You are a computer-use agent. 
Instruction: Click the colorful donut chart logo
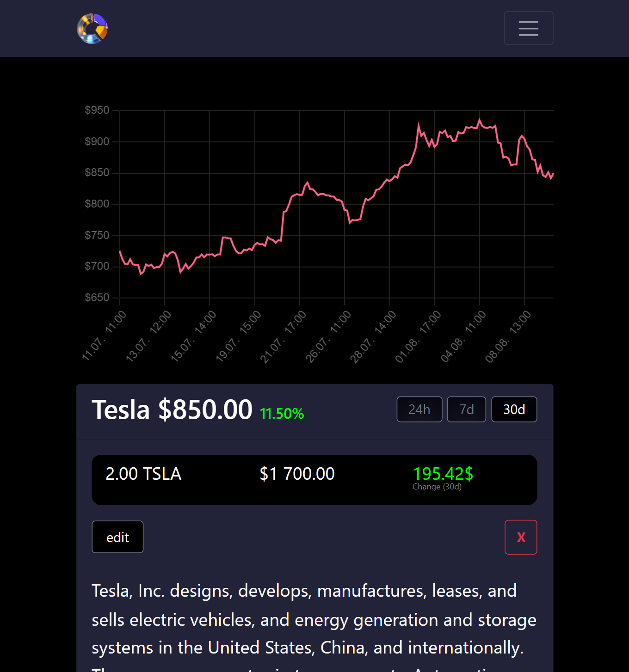pyautogui.click(x=92, y=29)
